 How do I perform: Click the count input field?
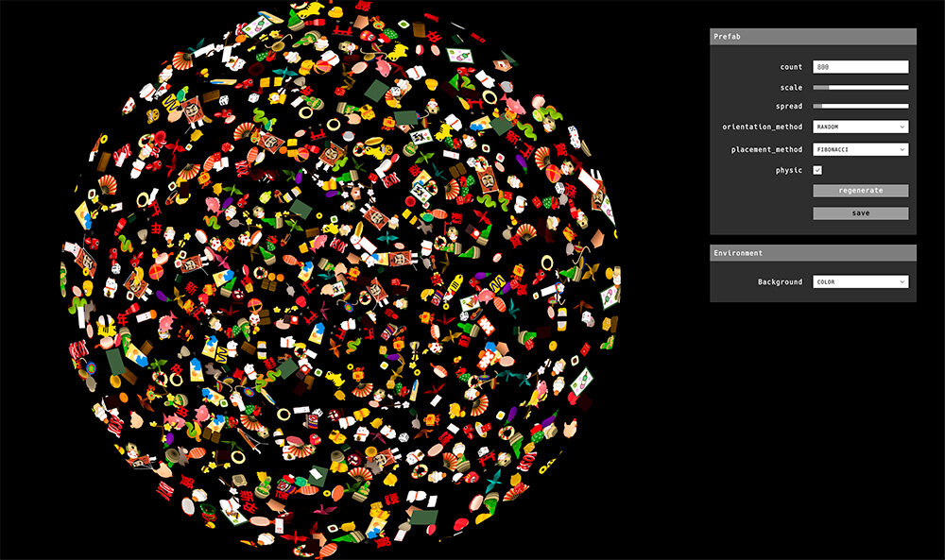coord(860,67)
